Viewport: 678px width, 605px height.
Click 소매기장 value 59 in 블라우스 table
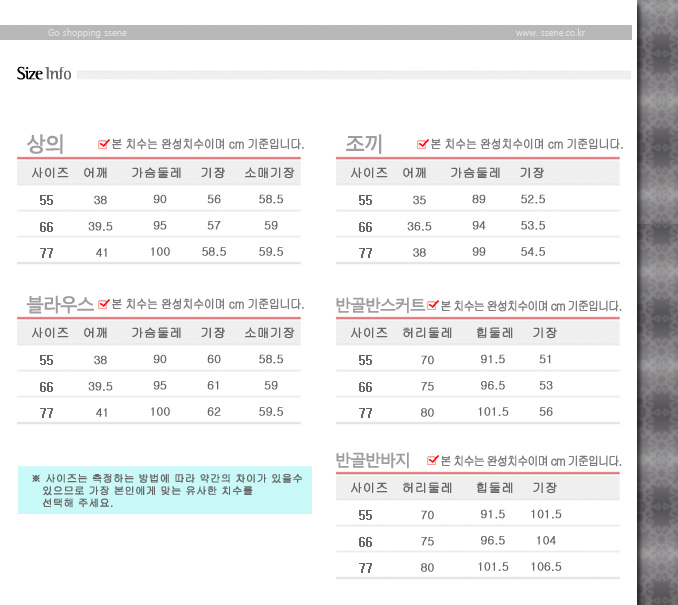(x=271, y=386)
